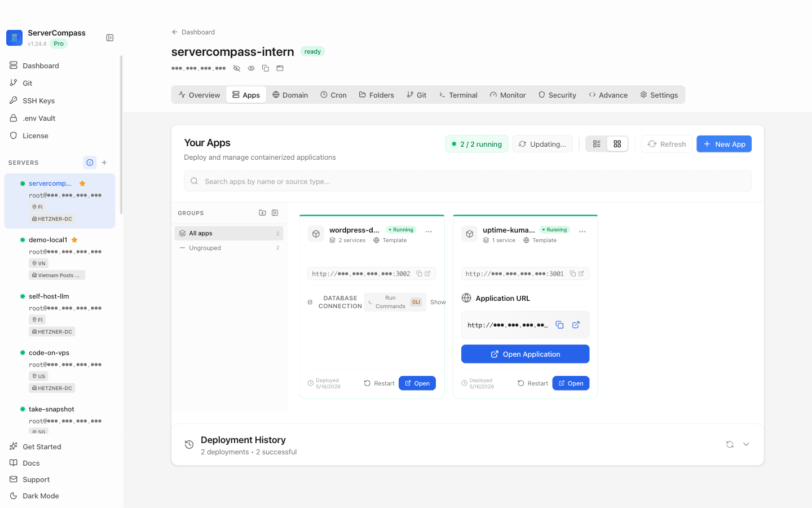Copy the server IP address under title
Image resolution: width=812 pixels, height=508 pixels.
click(266, 68)
